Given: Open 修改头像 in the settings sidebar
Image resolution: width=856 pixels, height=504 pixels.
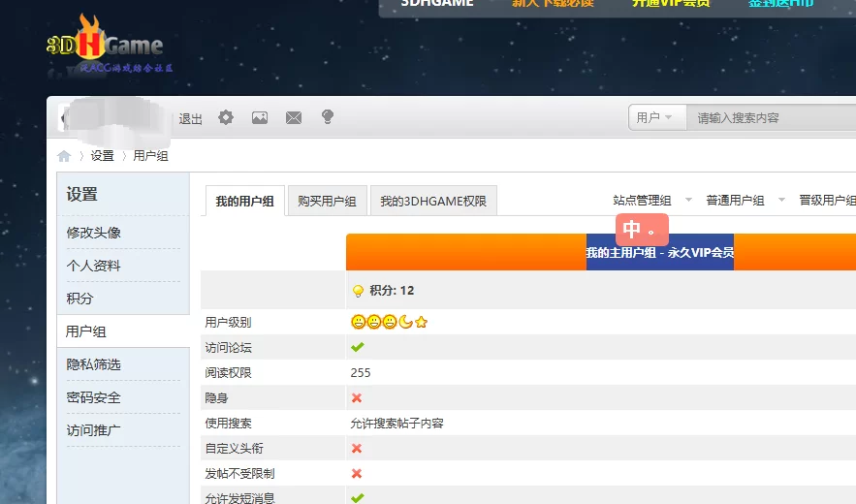Looking at the screenshot, I should pos(93,233).
